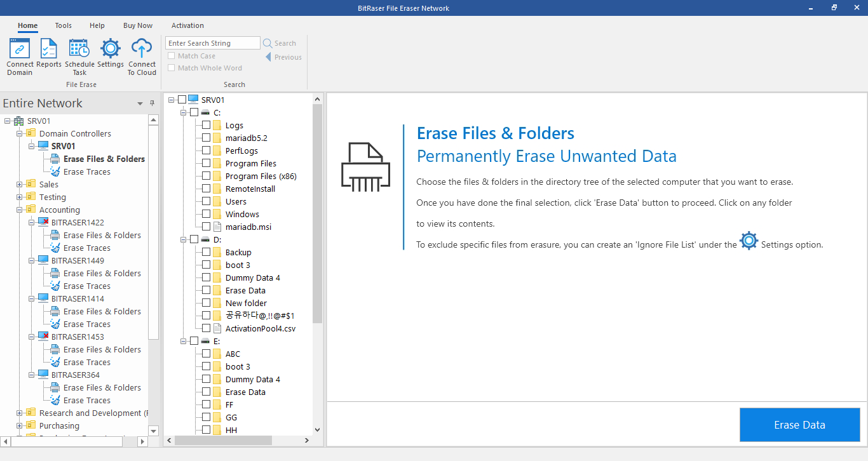Screen dimensions: 868x461
Task: Expand the Testing group
Action: 20,197
